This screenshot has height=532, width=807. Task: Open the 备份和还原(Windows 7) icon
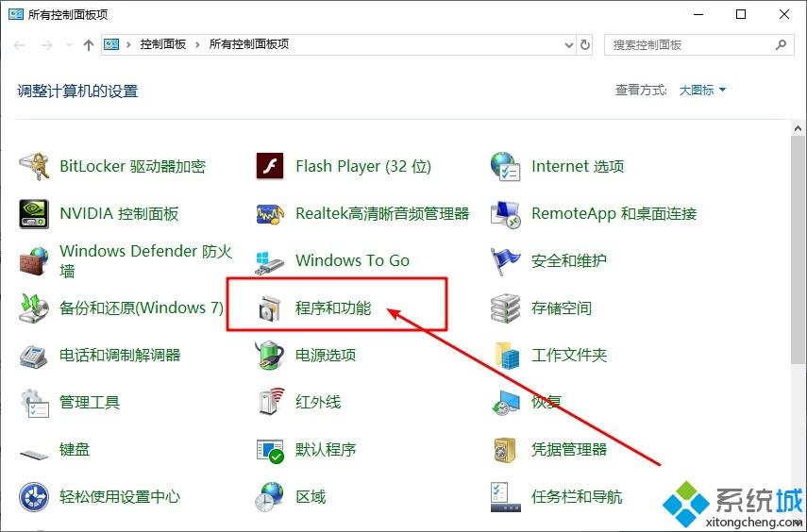[x=34, y=308]
